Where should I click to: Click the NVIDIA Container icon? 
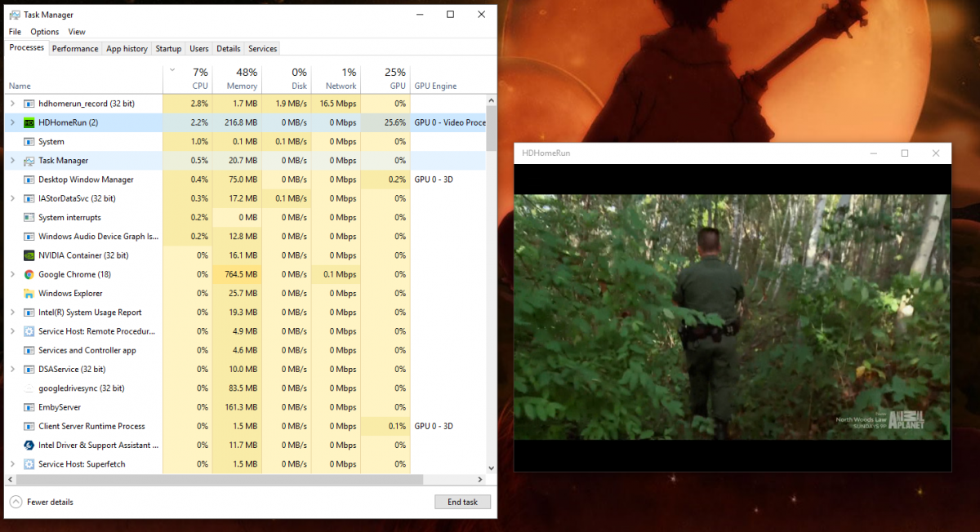tap(29, 255)
